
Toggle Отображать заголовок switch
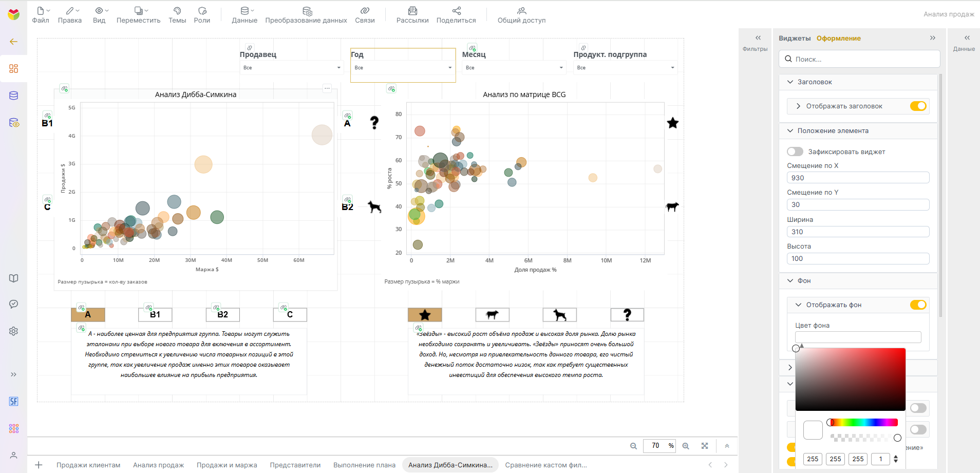point(918,106)
